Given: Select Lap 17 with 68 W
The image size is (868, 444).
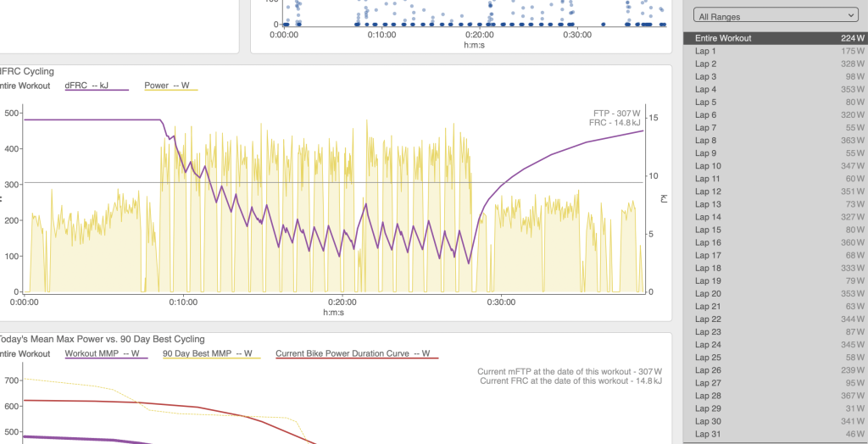Looking at the screenshot, I should pyautogui.click(x=775, y=255).
